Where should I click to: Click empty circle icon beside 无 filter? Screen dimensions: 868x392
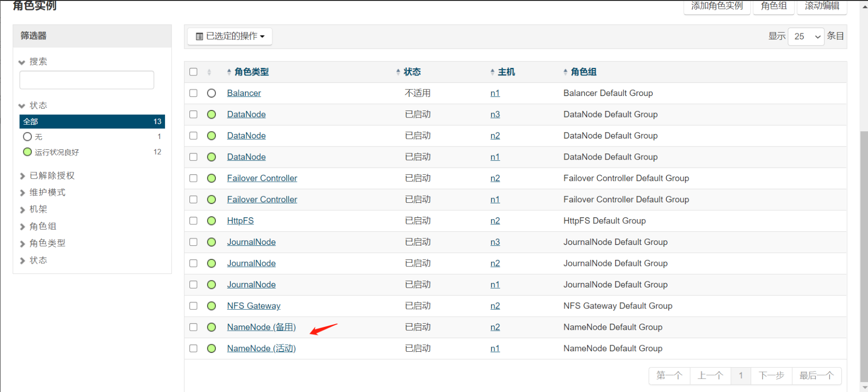[27, 136]
